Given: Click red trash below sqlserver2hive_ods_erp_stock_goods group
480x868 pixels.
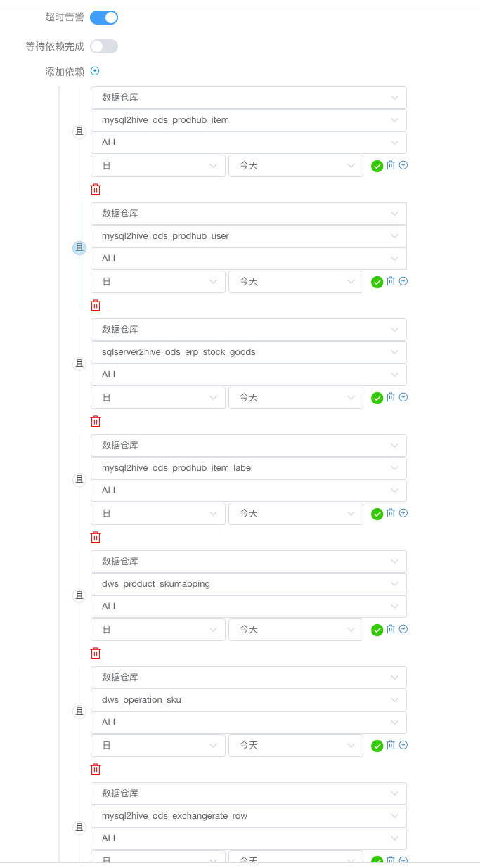Looking at the screenshot, I should 96,421.
